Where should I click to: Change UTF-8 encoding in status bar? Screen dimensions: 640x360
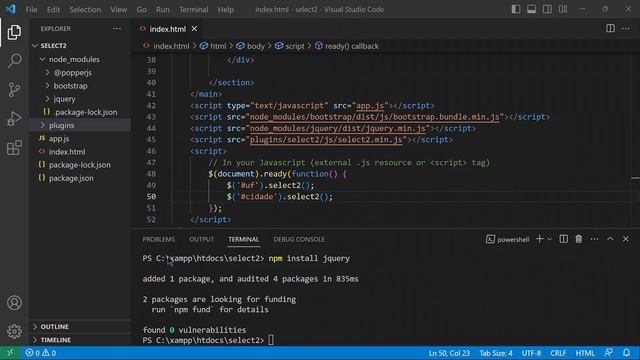pyautogui.click(x=531, y=353)
